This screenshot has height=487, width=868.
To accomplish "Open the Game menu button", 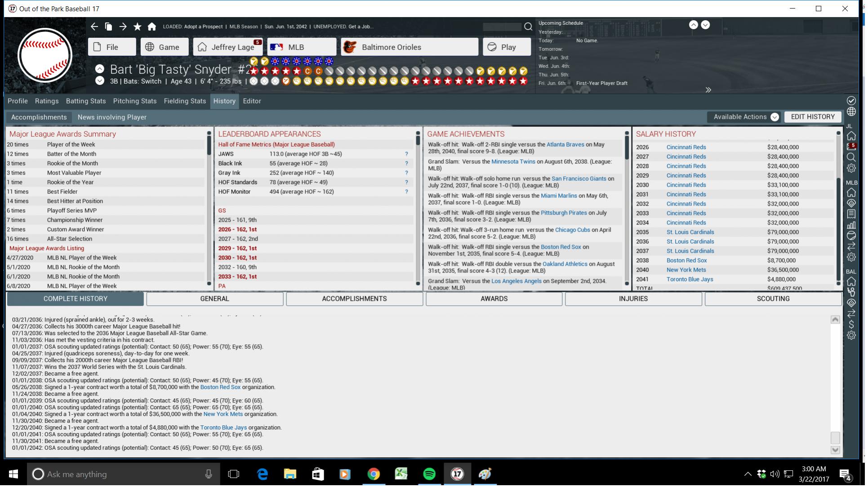I will 165,47.
